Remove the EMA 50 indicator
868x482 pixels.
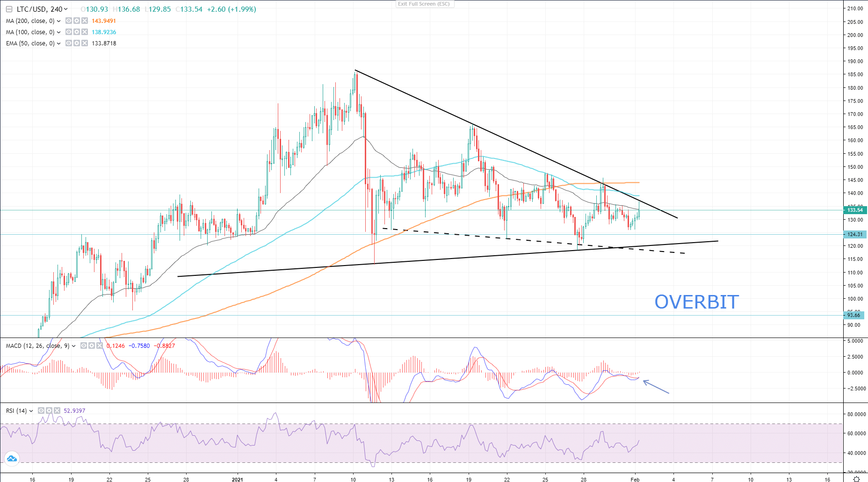(85, 43)
